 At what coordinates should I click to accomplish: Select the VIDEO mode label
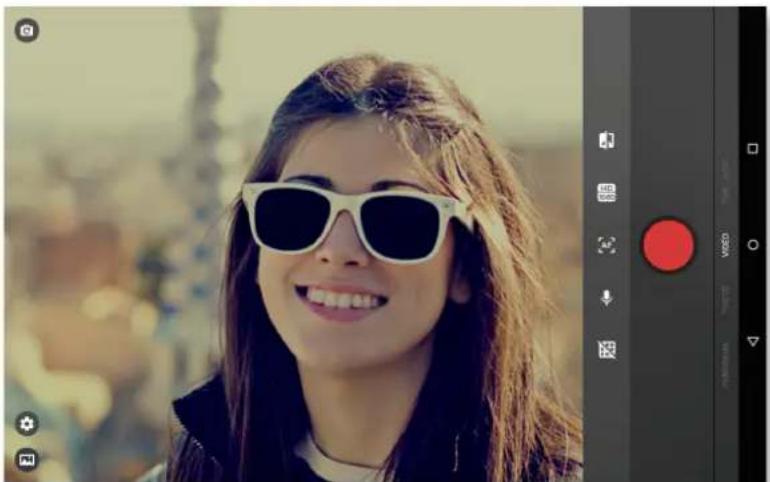(x=725, y=245)
